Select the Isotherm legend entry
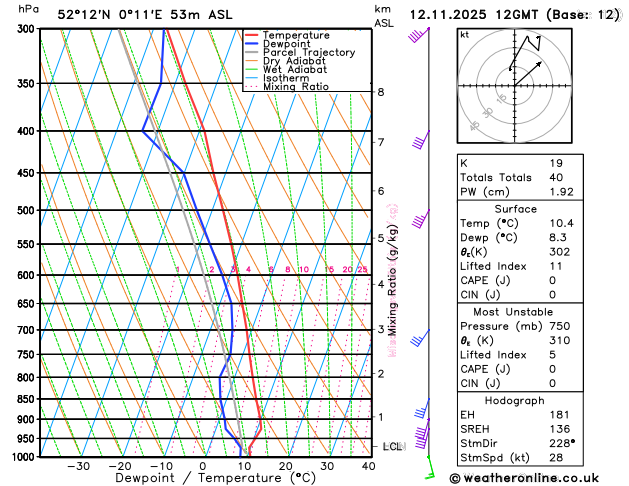The width and height of the screenshot is (629, 486). [277, 78]
